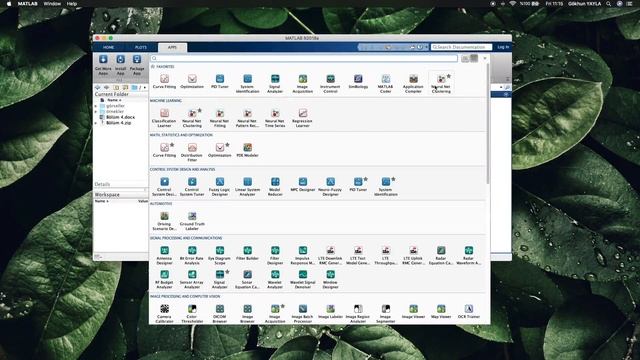
Task: Open PDE Modeler app
Action: coord(247,150)
